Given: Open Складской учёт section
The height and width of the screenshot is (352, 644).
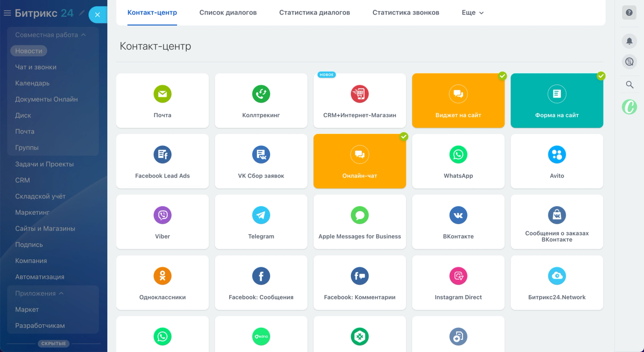Looking at the screenshot, I should pos(40,196).
